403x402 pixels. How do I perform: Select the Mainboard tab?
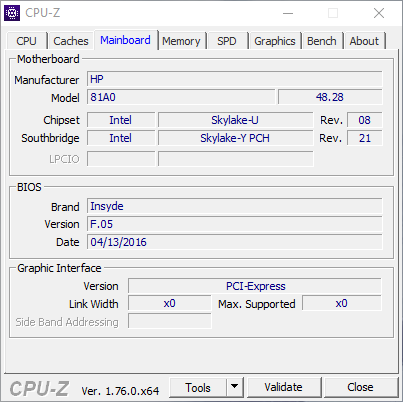(125, 40)
